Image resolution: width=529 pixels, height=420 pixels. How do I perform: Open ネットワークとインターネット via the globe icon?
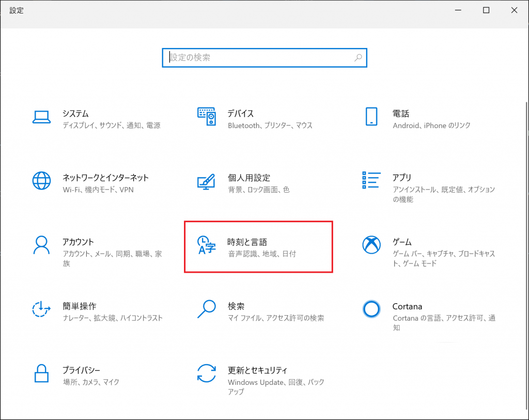point(41,181)
